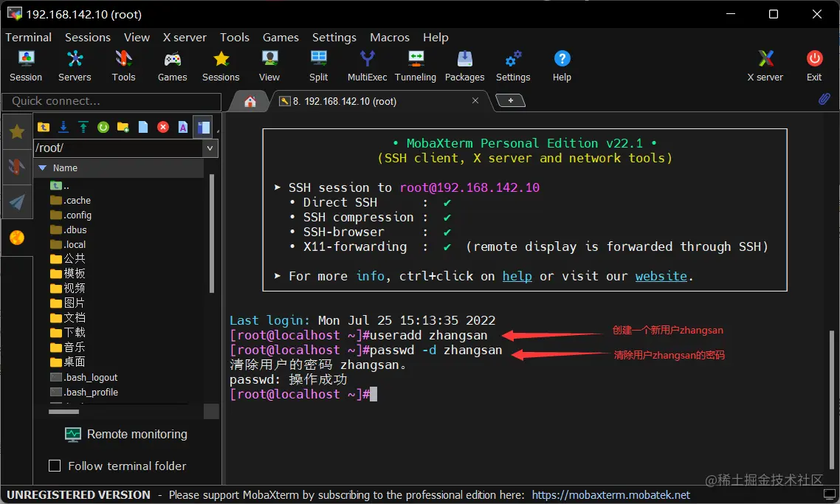Click Remote monitoring button

(126, 434)
